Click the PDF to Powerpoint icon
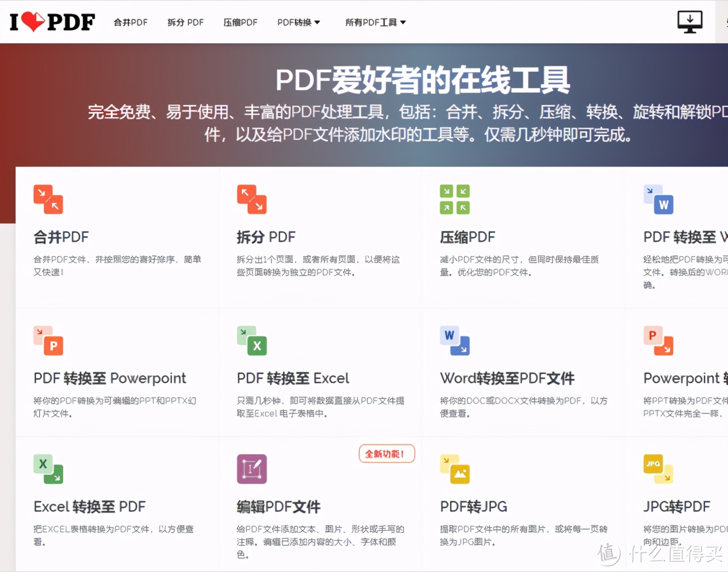The height and width of the screenshot is (572, 728). [x=48, y=341]
